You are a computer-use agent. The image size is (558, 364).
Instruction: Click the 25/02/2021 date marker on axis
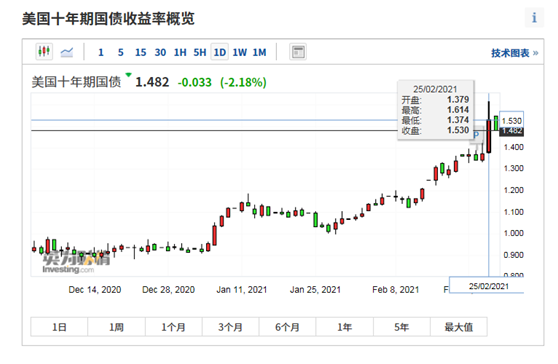tap(487, 286)
